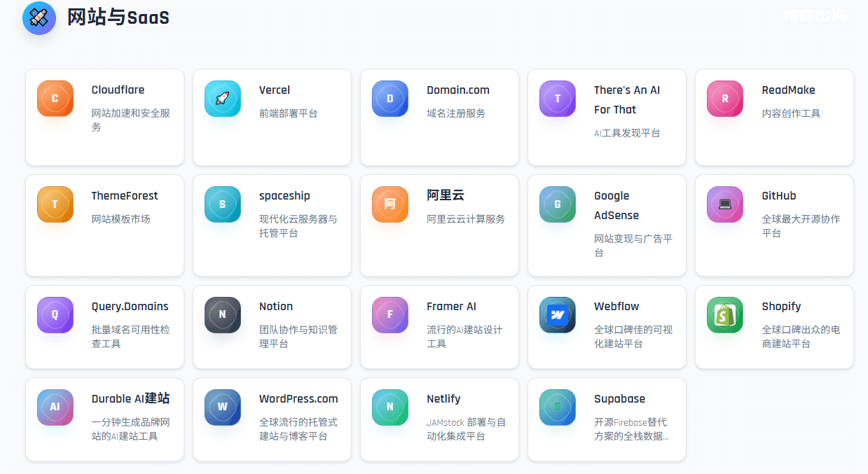This screenshot has width=868, height=474.
Task: Click the GitHub laptop icon
Action: 725,204
